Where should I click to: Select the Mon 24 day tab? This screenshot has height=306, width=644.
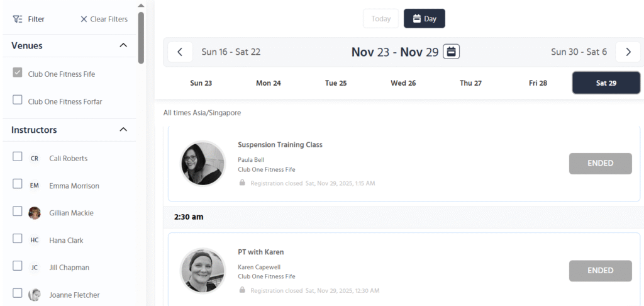click(269, 83)
